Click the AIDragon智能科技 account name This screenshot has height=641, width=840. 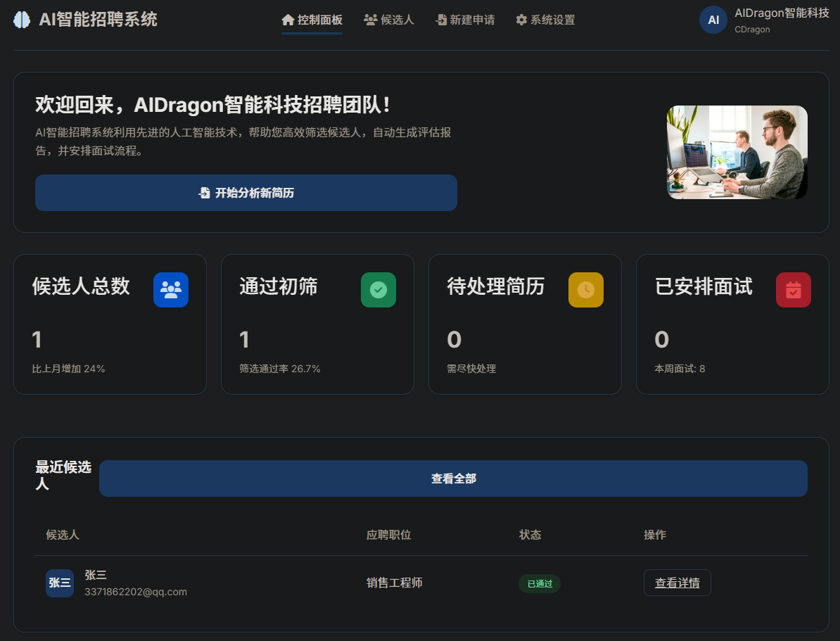782,13
